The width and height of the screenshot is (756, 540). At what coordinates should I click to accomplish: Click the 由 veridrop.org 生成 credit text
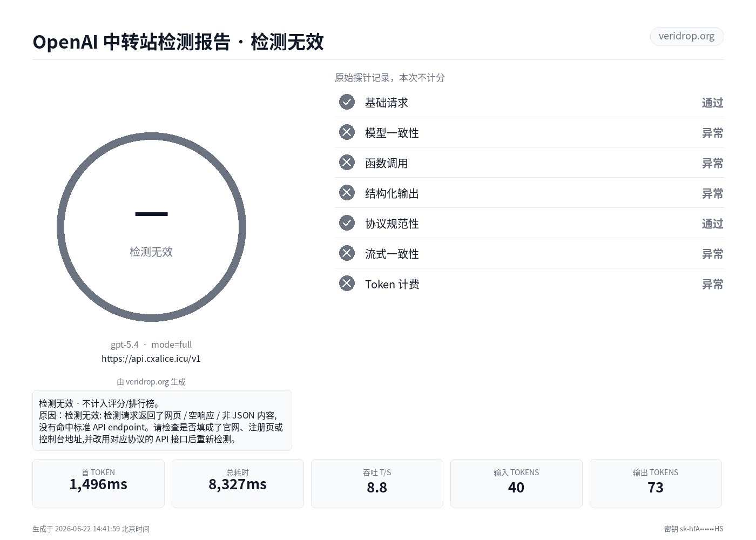(151, 382)
